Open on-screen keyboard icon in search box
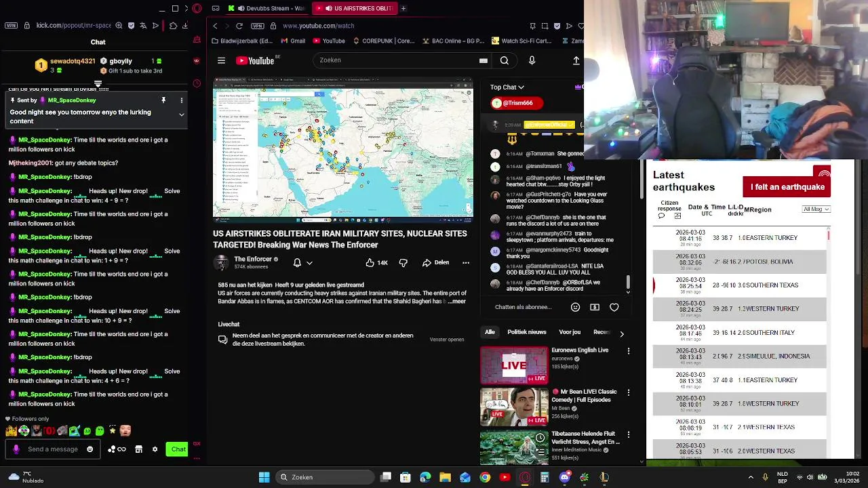Viewport: 868px width, 488px height. (x=483, y=60)
